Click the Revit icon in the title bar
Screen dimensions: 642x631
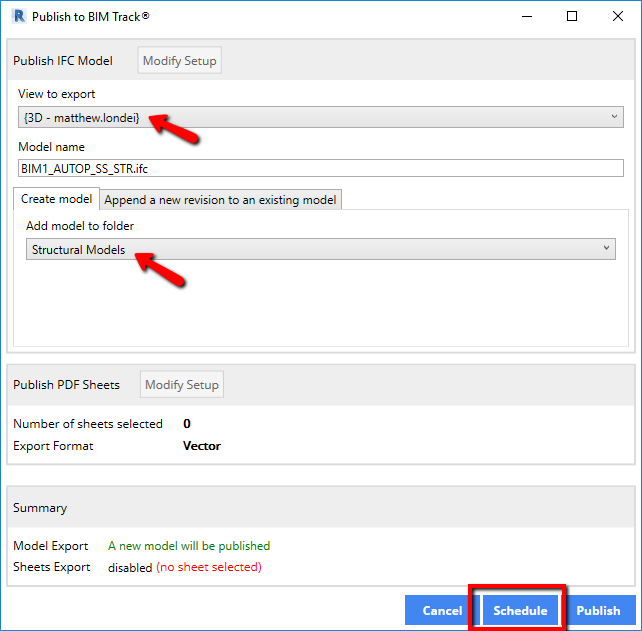click(x=18, y=16)
